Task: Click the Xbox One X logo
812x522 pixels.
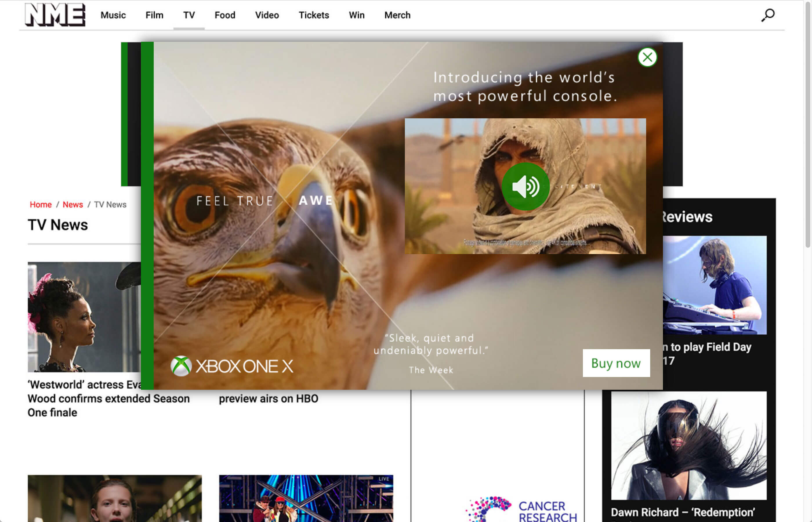Action: point(232,366)
